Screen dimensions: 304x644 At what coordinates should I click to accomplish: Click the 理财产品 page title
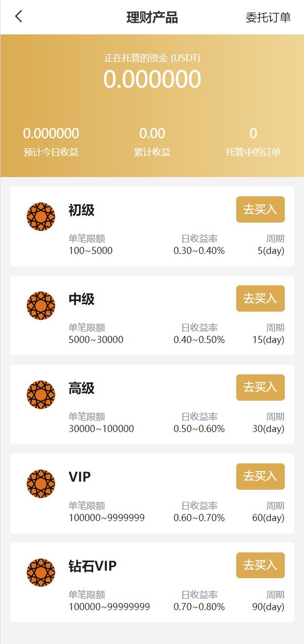click(152, 17)
